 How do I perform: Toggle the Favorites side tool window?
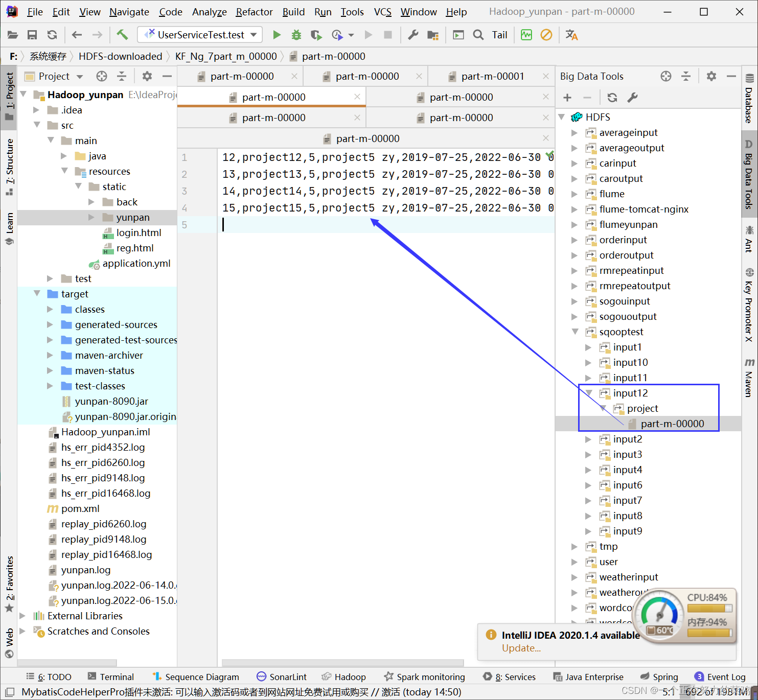9,584
